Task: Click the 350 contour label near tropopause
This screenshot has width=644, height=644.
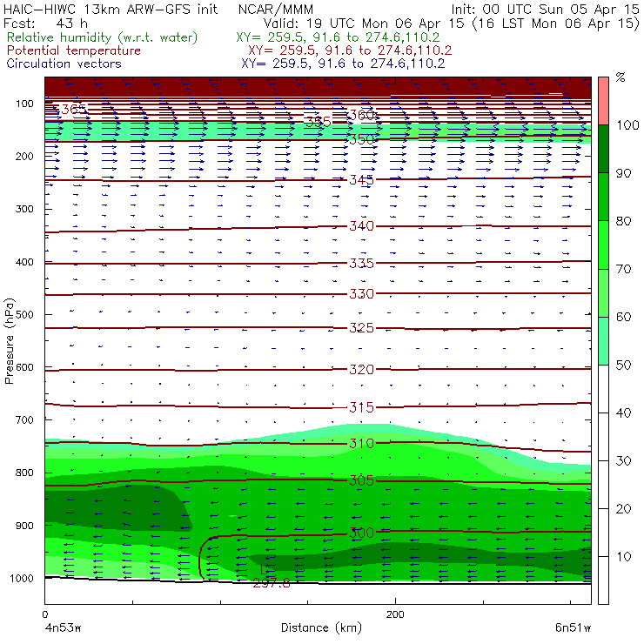Action: point(361,139)
